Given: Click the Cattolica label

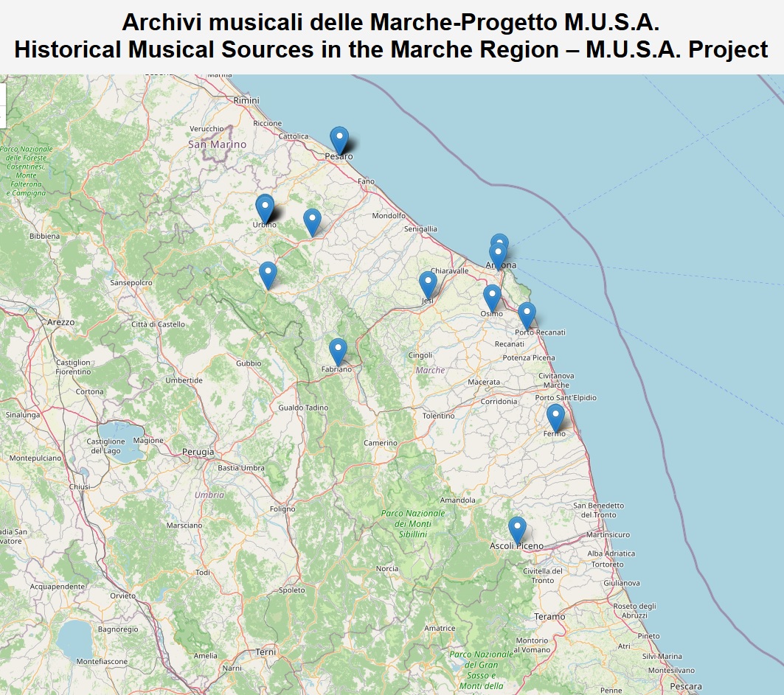Looking at the screenshot, I should (x=294, y=136).
